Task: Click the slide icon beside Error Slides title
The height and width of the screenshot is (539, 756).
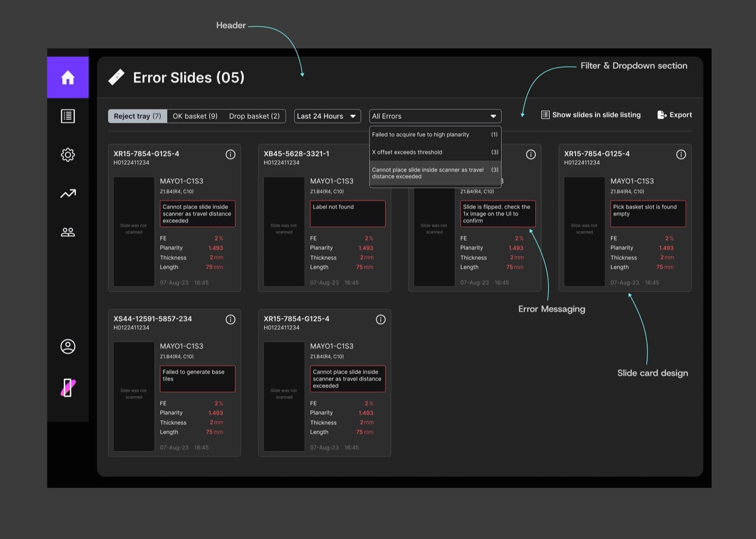Action: [x=116, y=77]
